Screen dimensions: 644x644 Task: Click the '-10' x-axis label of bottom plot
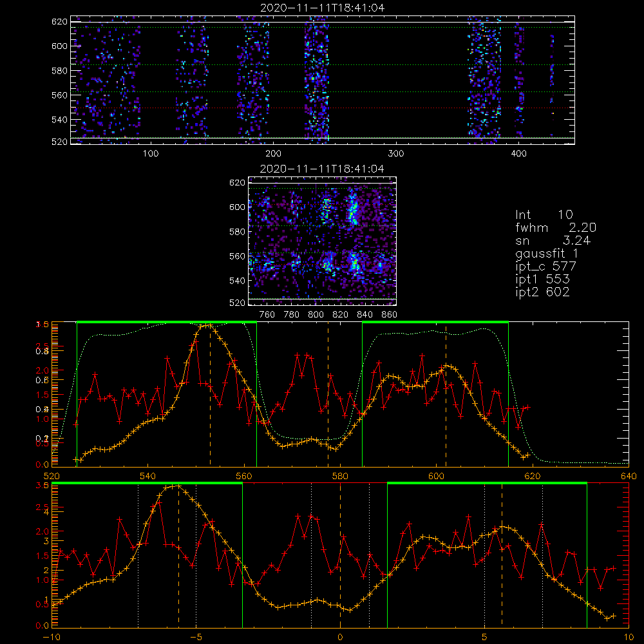click(x=51, y=638)
